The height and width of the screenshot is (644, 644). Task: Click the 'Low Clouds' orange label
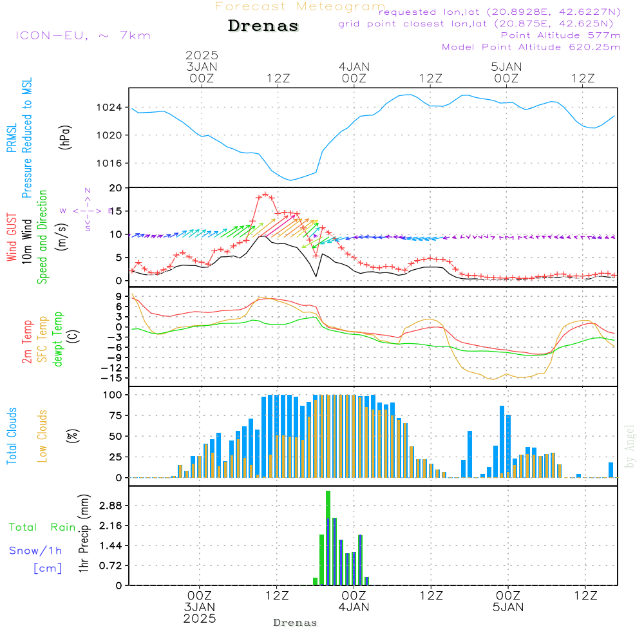coord(42,436)
